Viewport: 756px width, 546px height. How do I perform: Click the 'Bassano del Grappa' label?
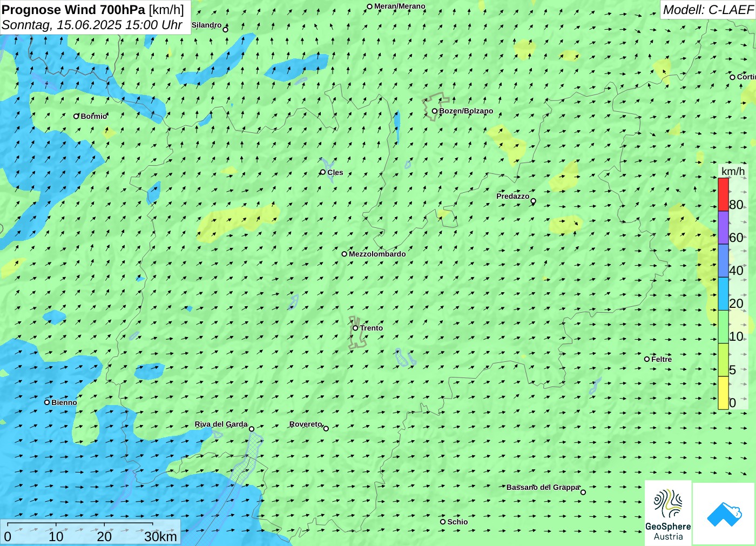pyautogui.click(x=543, y=487)
